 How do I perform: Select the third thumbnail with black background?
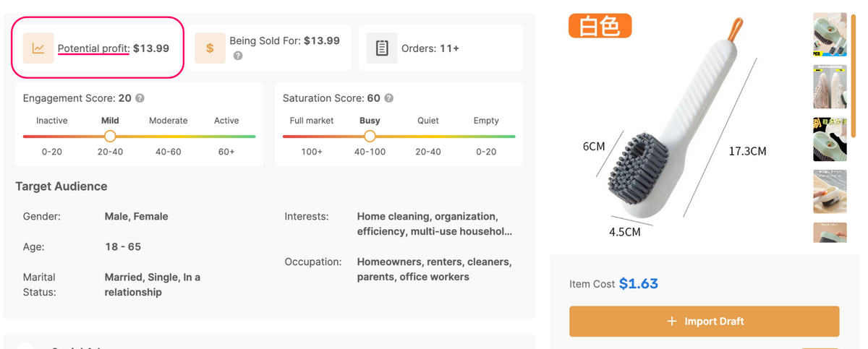[x=830, y=139]
